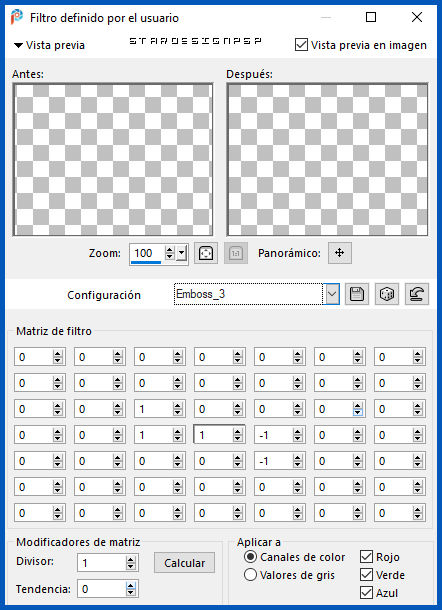The image size is (442, 610).
Task: Click the fit image to window zoom icon
Action: [x=205, y=253]
